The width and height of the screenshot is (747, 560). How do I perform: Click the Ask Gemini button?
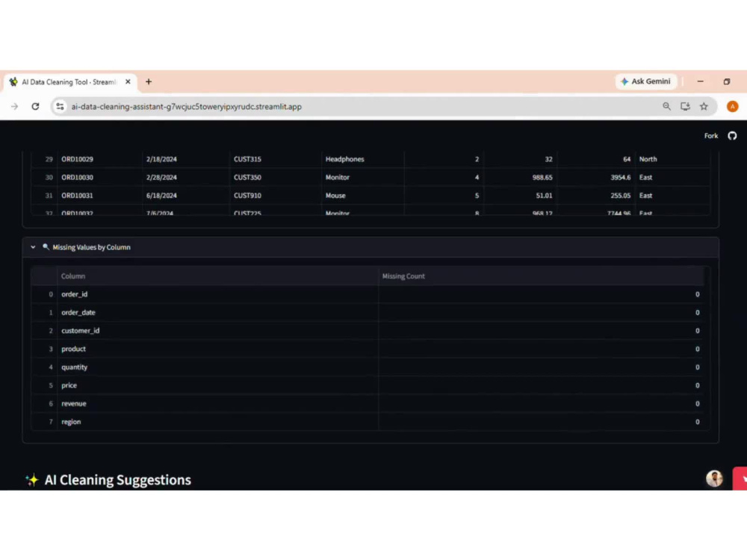(x=645, y=81)
